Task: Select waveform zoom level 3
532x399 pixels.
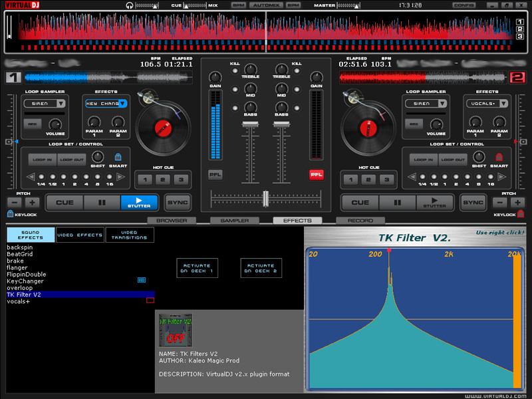Action: (520, 37)
